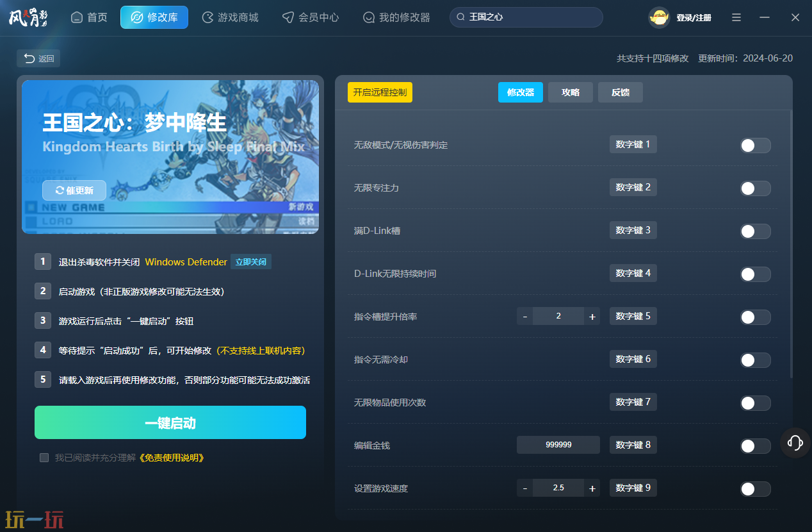Click the 无限专注力 label

tap(377, 188)
